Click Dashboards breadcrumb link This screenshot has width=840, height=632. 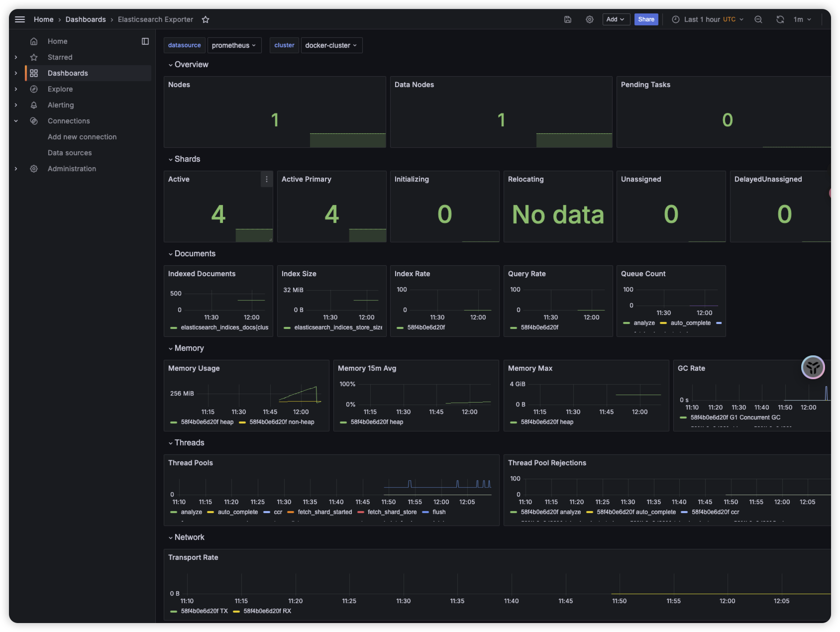[86, 19]
